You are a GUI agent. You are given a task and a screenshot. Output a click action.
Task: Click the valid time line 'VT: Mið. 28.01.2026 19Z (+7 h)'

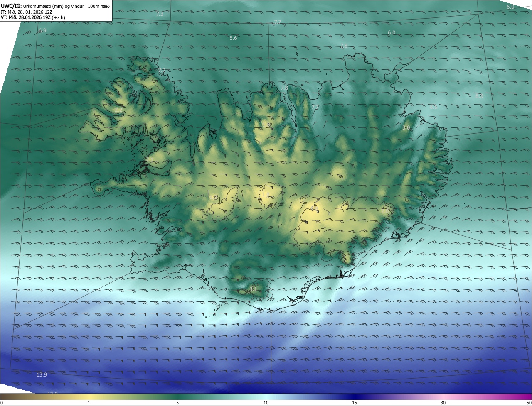[33, 17]
